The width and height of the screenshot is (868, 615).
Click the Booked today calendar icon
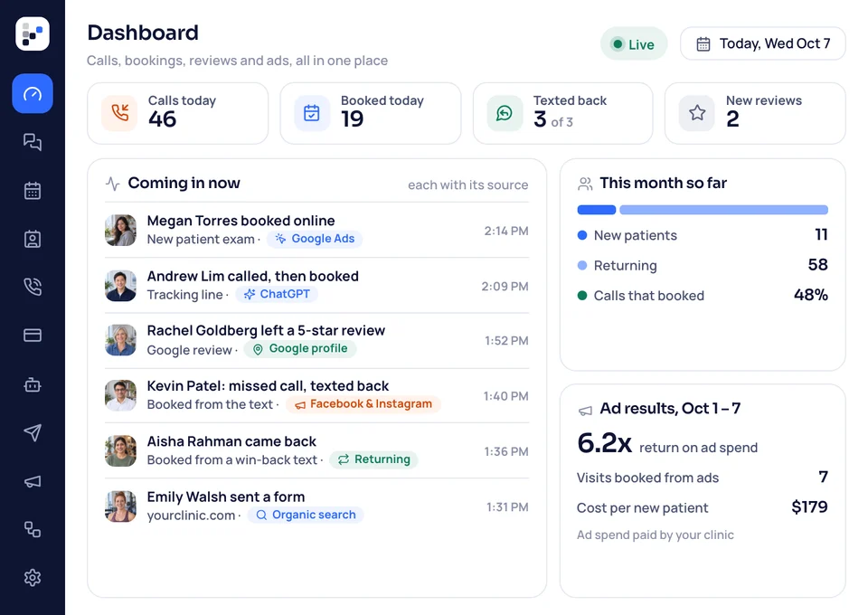coord(312,113)
